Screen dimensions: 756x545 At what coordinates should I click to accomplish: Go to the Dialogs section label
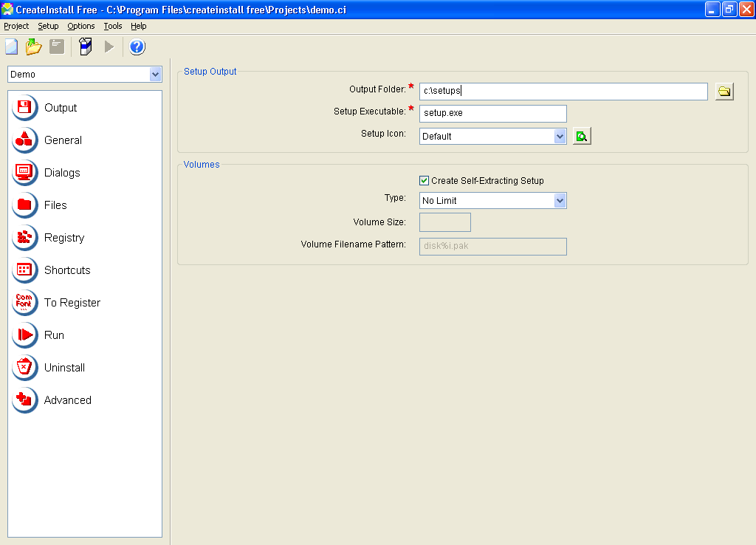click(x=62, y=173)
